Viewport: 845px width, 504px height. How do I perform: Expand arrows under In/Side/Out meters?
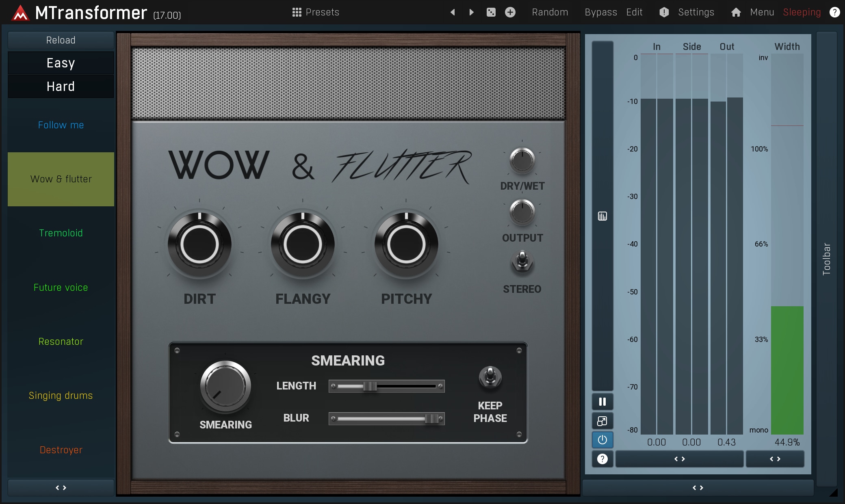point(679,459)
